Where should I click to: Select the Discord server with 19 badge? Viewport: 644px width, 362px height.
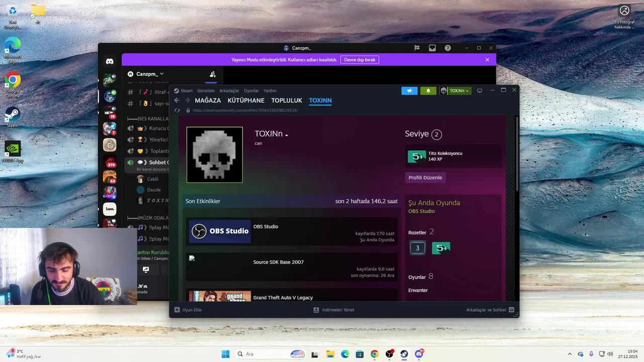point(110,113)
